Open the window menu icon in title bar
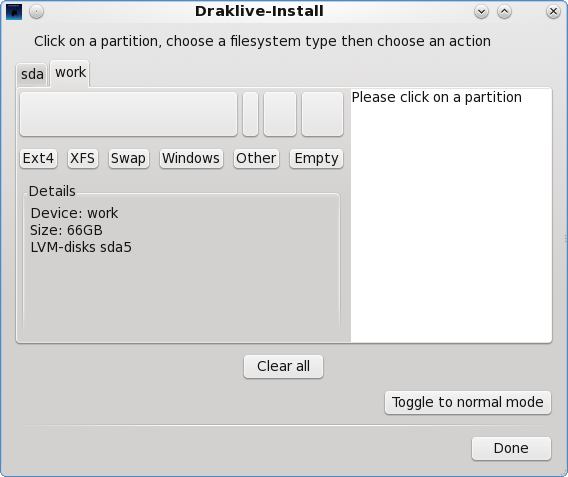568x477 pixels. pos(14,12)
